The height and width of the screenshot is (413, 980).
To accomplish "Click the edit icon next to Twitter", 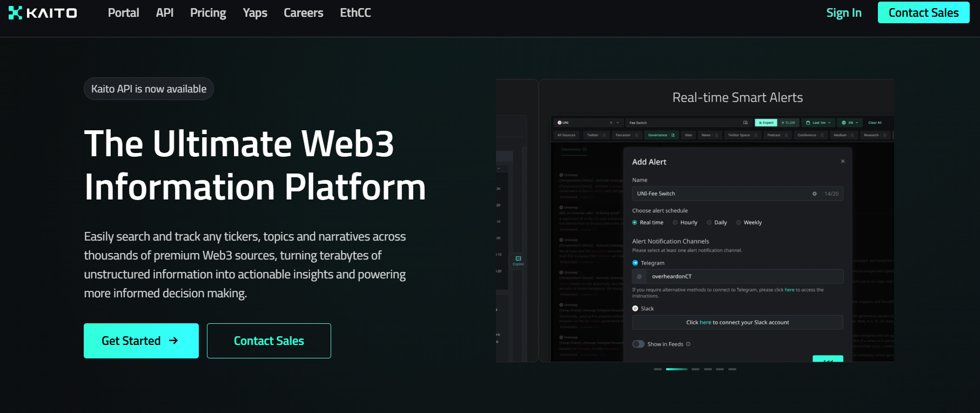I will pyautogui.click(x=604, y=135).
